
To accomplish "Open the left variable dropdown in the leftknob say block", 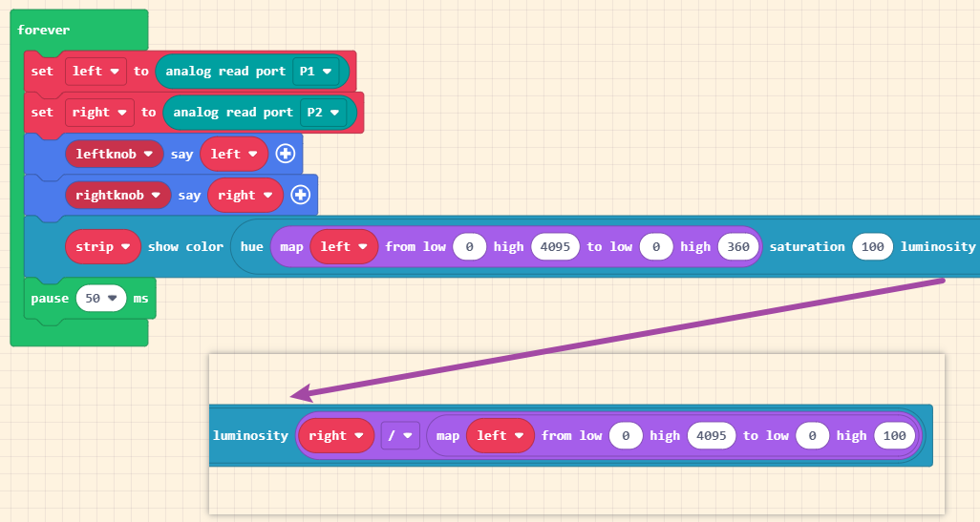I will [234, 154].
